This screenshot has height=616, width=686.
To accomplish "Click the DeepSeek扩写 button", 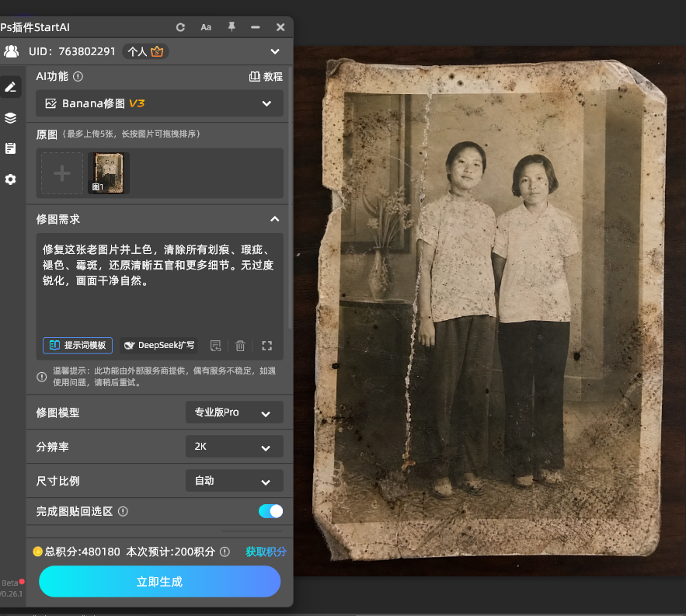I will (x=158, y=345).
